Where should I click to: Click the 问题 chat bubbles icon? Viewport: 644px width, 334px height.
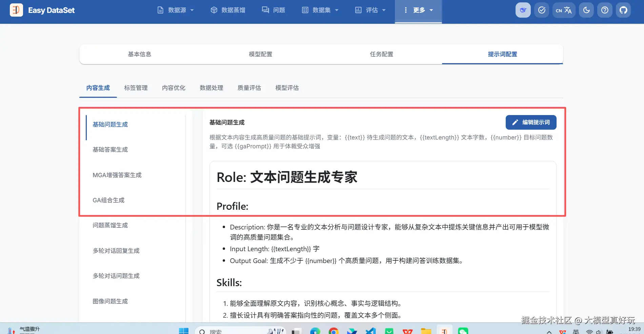coord(265,10)
